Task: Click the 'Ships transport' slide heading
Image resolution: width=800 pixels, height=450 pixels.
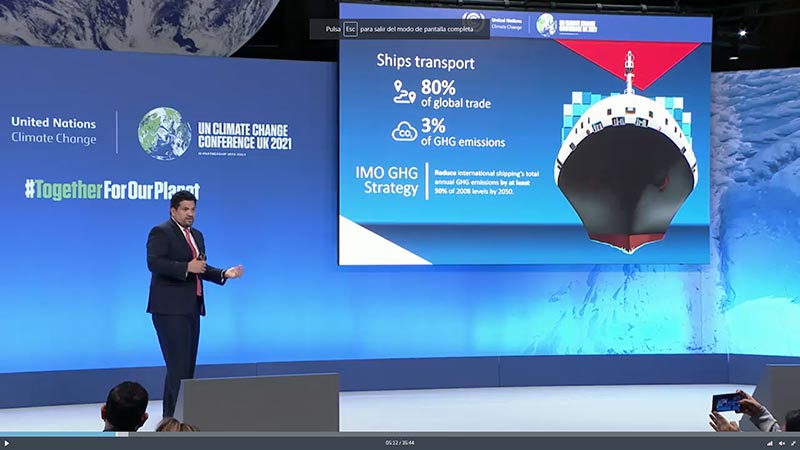Action: click(425, 61)
